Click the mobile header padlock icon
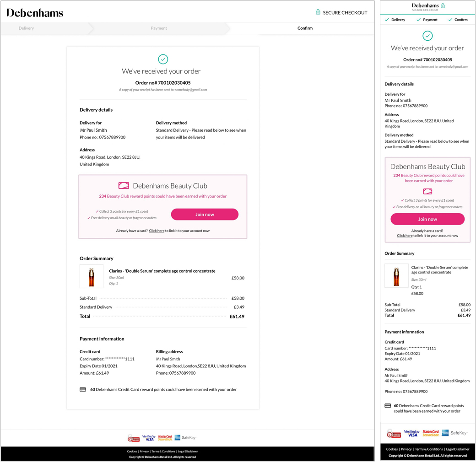This screenshot has width=476, height=462. point(443,6)
